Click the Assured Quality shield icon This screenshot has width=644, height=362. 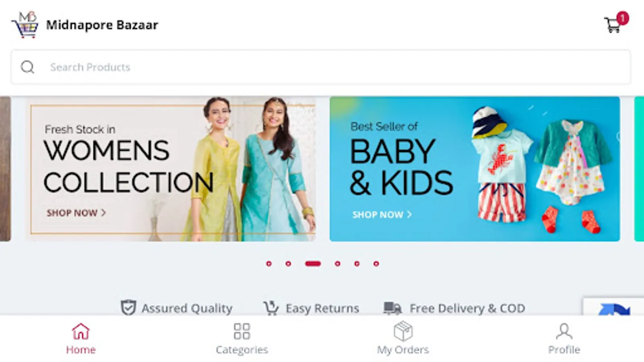coord(128,308)
